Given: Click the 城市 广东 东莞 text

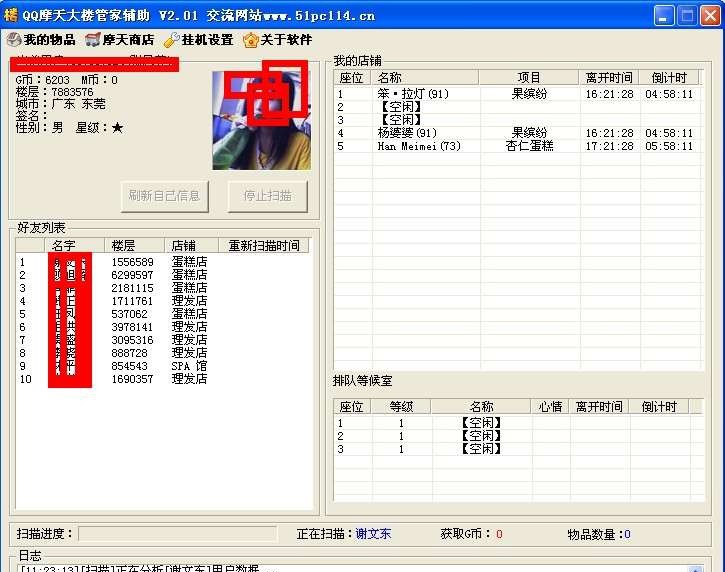Looking at the screenshot, I should 61,104.
